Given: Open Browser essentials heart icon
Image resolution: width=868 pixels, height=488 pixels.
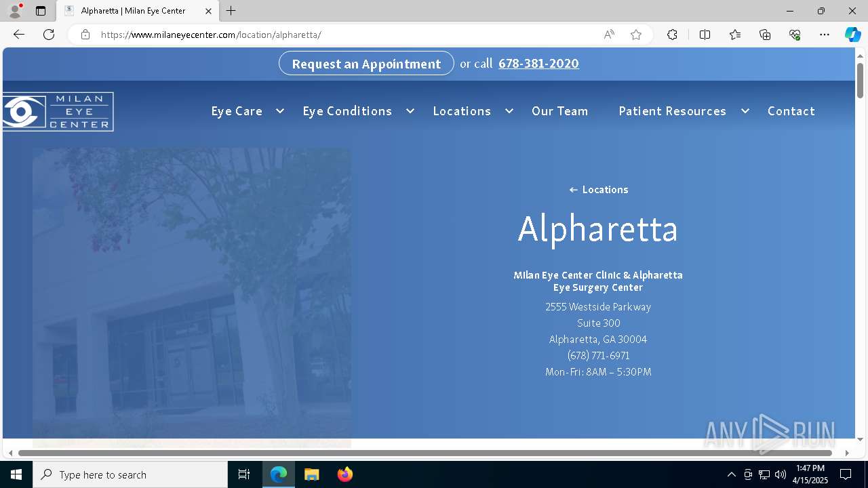Looking at the screenshot, I should (x=795, y=35).
